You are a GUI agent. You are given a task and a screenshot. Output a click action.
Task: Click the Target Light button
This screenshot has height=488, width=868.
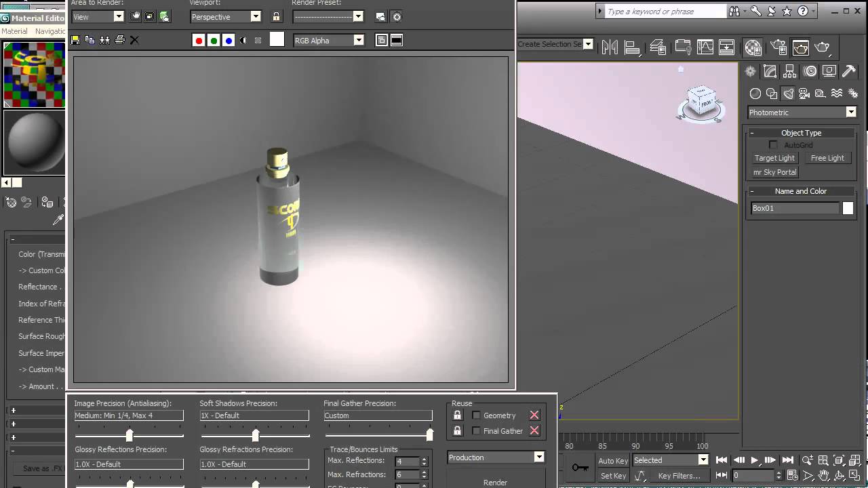click(x=774, y=158)
